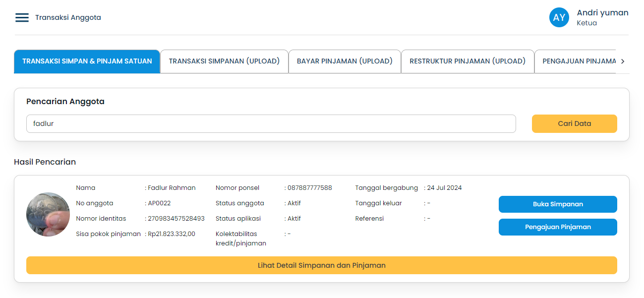
Task: Click the Buka Simpanan button
Action: (558, 204)
